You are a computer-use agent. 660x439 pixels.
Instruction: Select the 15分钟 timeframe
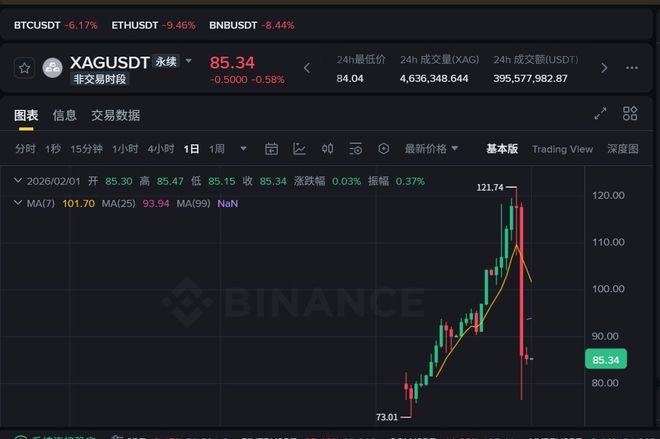click(x=86, y=149)
